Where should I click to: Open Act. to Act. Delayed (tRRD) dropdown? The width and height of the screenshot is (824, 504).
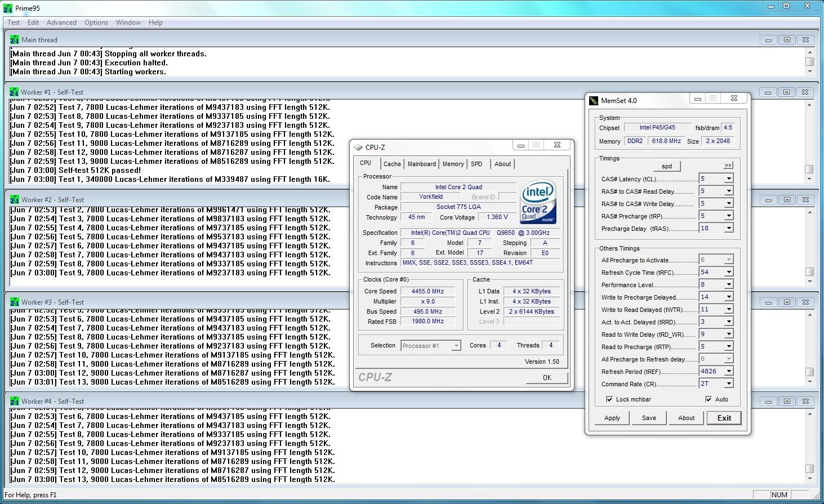(729, 322)
